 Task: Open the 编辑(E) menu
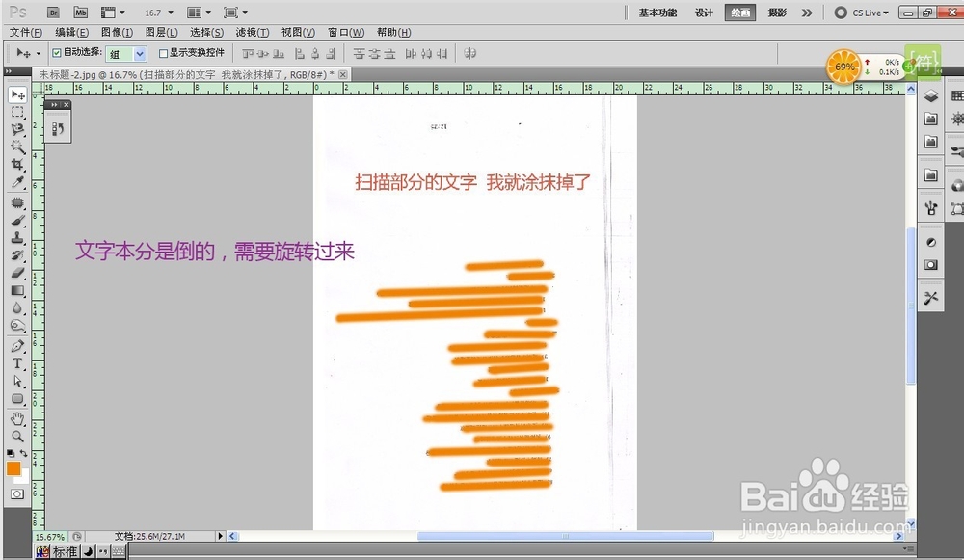point(72,32)
